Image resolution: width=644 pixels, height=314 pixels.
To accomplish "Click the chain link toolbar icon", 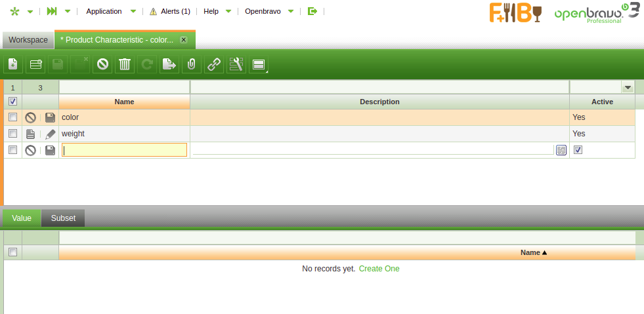I will (x=214, y=64).
